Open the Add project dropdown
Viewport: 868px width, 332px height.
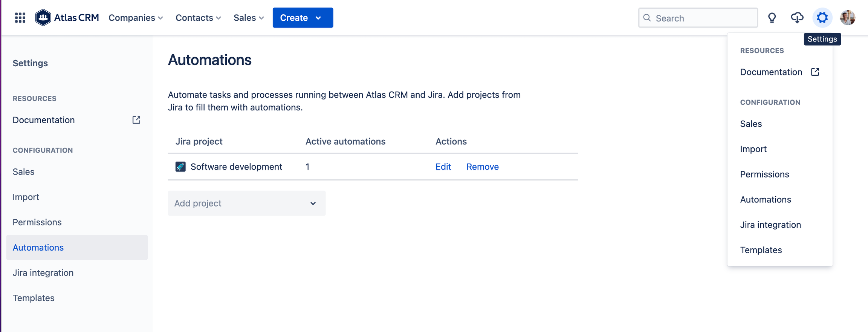point(246,203)
